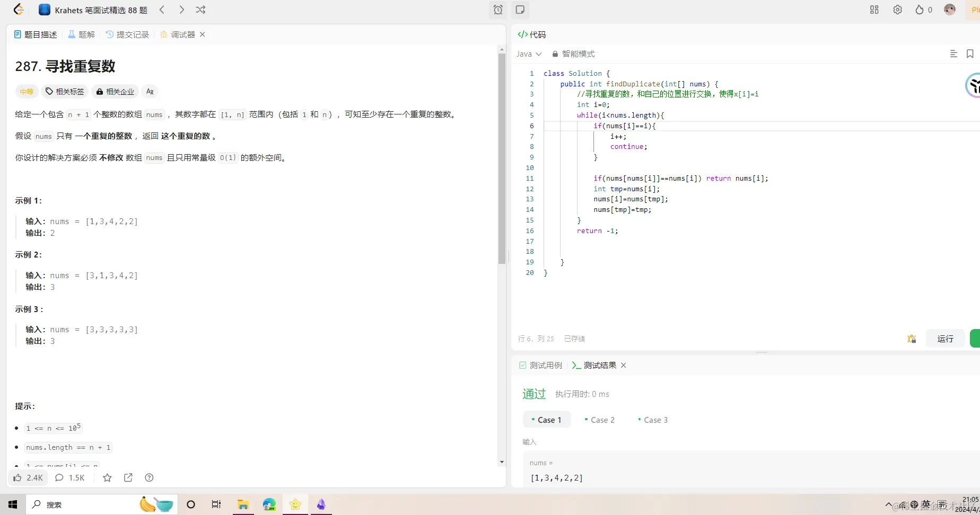This screenshot has width=980, height=515.
Task: Open the notes icon in top bar
Action: point(520,10)
